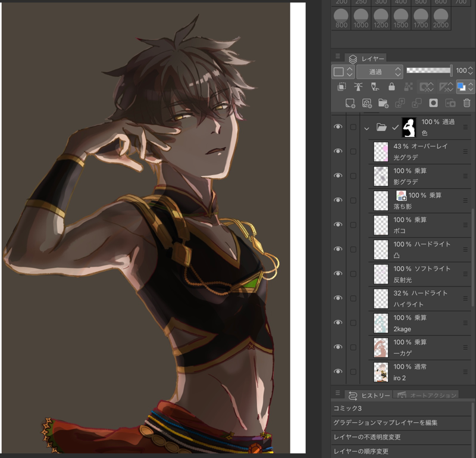
Task: Toggle visibility of ボコ layer
Action: tap(338, 225)
